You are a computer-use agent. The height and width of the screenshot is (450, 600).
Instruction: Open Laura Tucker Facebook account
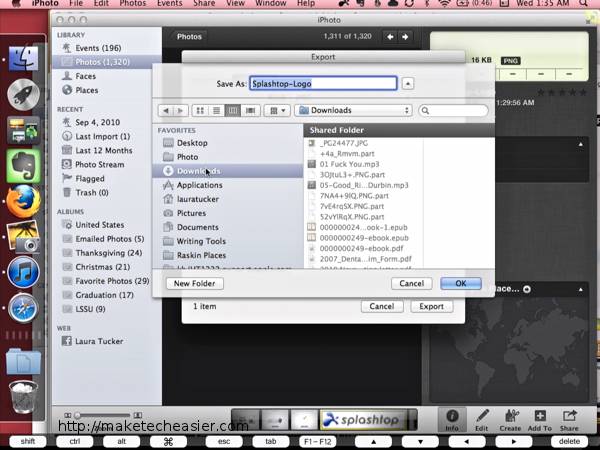(107, 341)
